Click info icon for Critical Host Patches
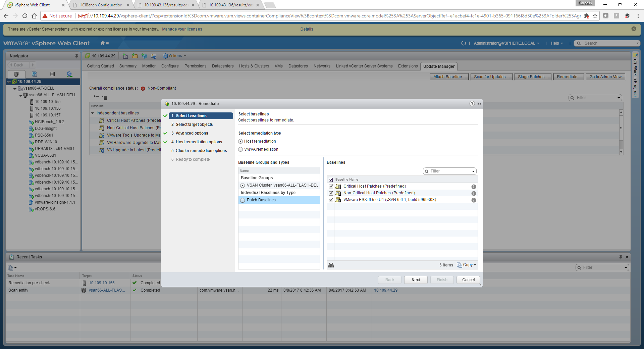The image size is (644, 349). (x=474, y=187)
